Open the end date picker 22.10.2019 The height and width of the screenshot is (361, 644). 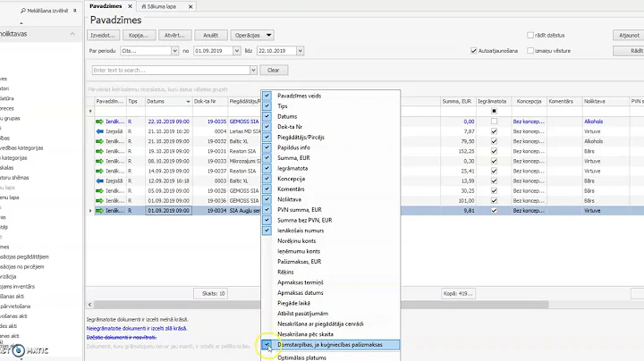[300, 51]
